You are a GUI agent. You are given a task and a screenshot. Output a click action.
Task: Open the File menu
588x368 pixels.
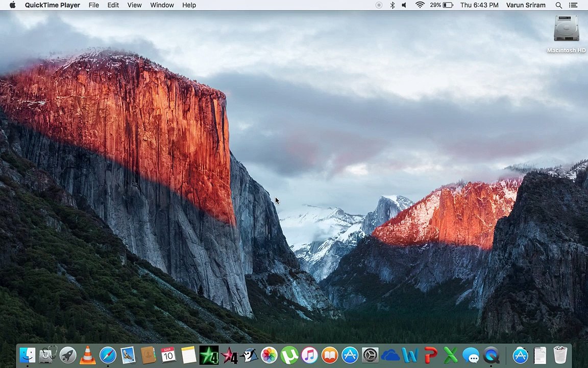coord(94,5)
